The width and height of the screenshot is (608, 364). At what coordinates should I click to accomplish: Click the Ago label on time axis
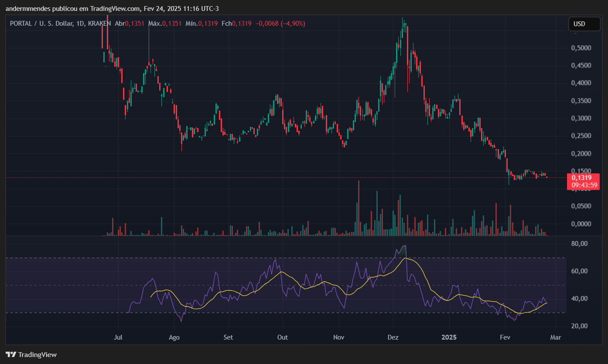point(174,337)
